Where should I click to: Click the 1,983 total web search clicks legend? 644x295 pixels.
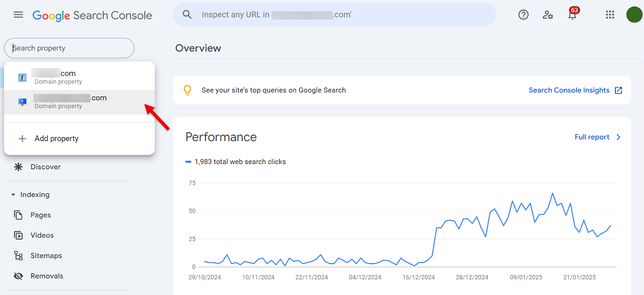(x=235, y=162)
